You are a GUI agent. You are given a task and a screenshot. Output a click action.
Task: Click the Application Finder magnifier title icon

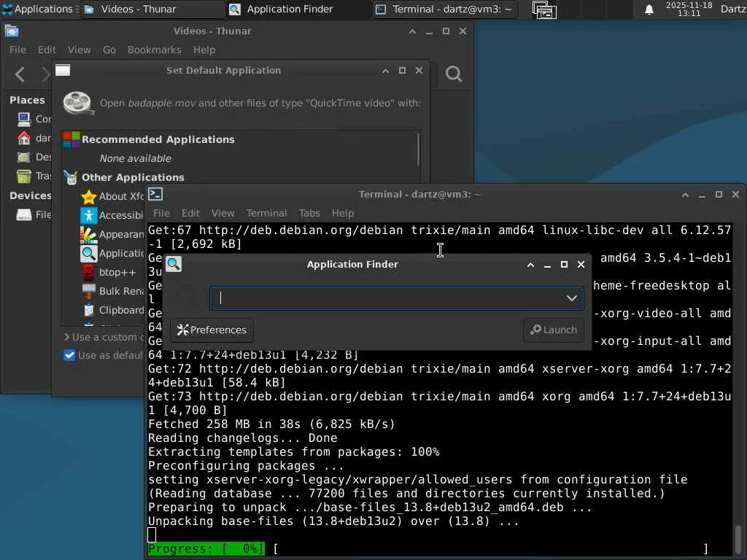(x=174, y=264)
